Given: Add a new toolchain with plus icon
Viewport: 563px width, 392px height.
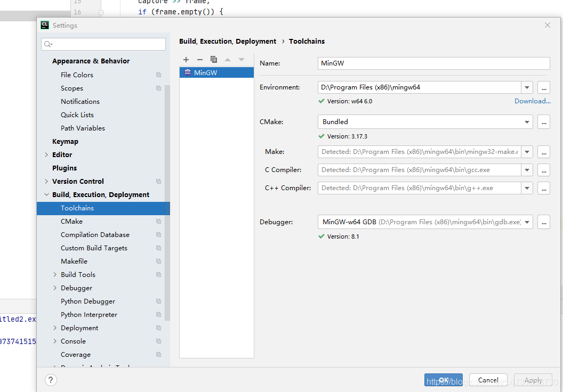Looking at the screenshot, I should click(186, 60).
